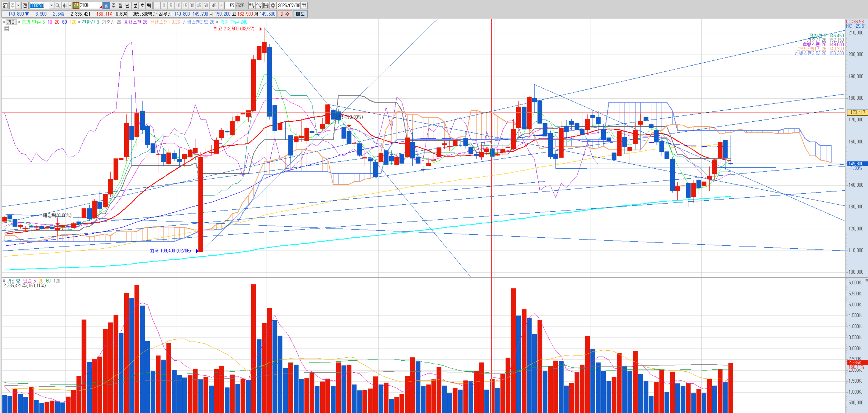Open the stock code history dropdown
Screen dimensions: 868x413
pos(52,5)
